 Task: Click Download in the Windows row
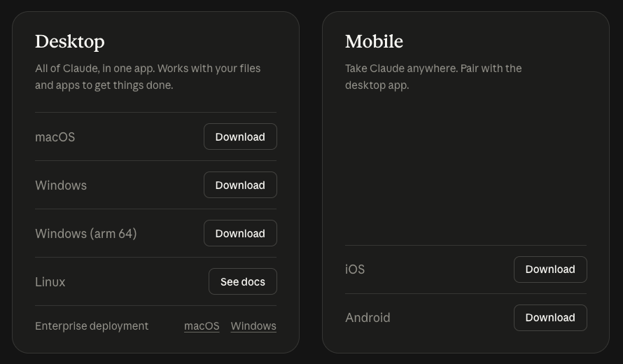(240, 185)
